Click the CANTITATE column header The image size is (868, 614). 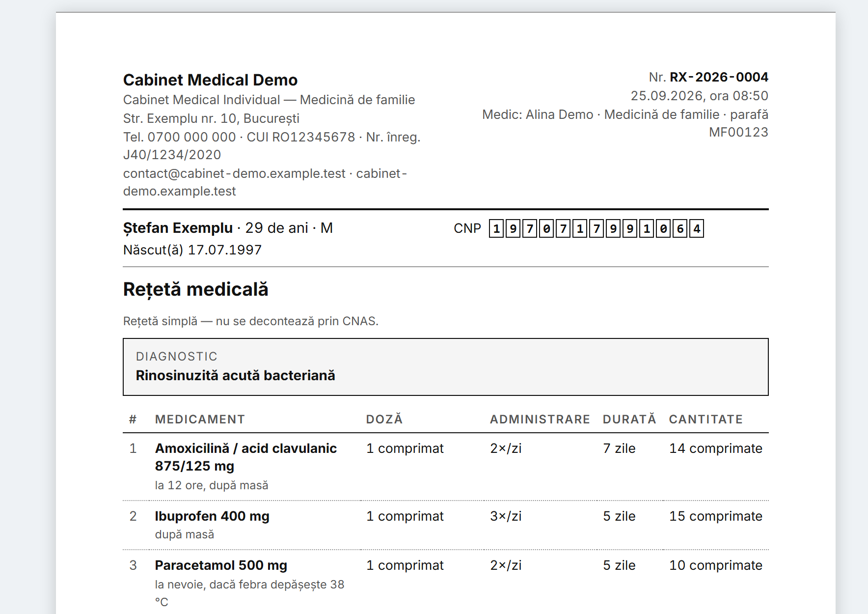706,419
